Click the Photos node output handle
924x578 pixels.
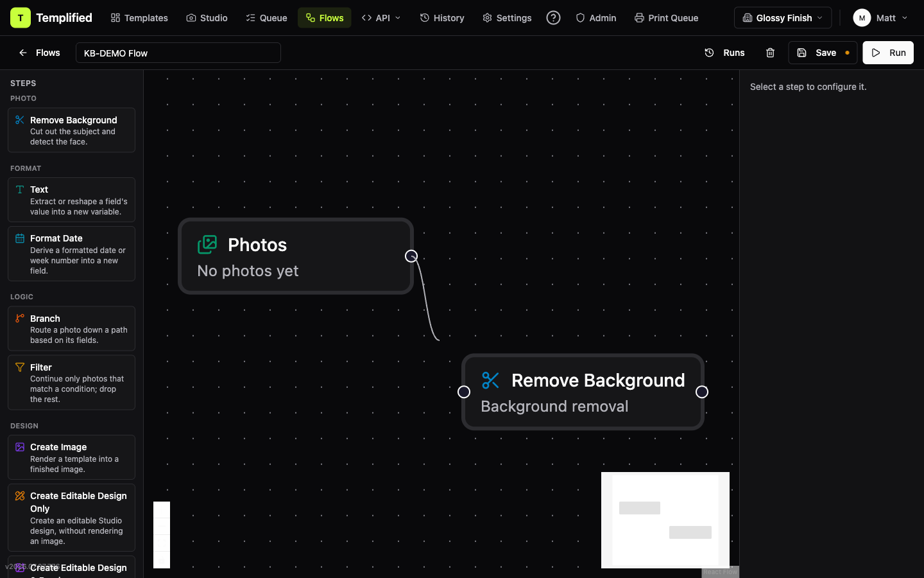[x=411, y=256]
